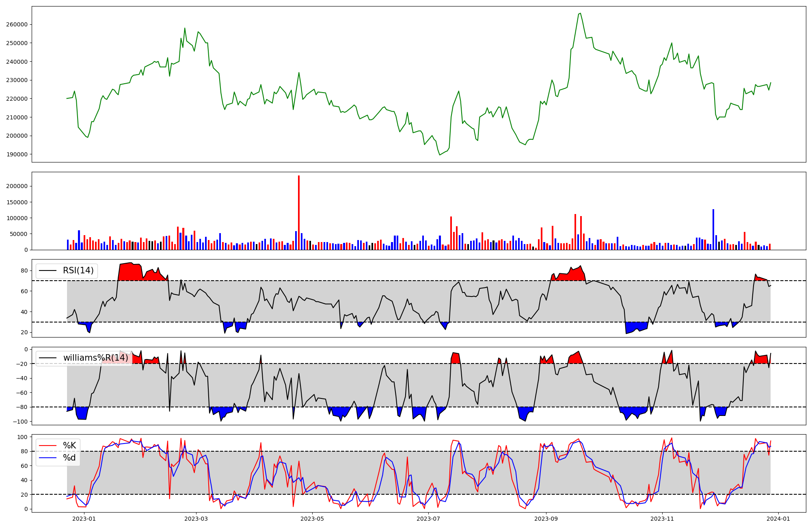Select the %d legend text
Image resolution: width=812 pixels, height=528 pixels.
[x=69, y=458]
